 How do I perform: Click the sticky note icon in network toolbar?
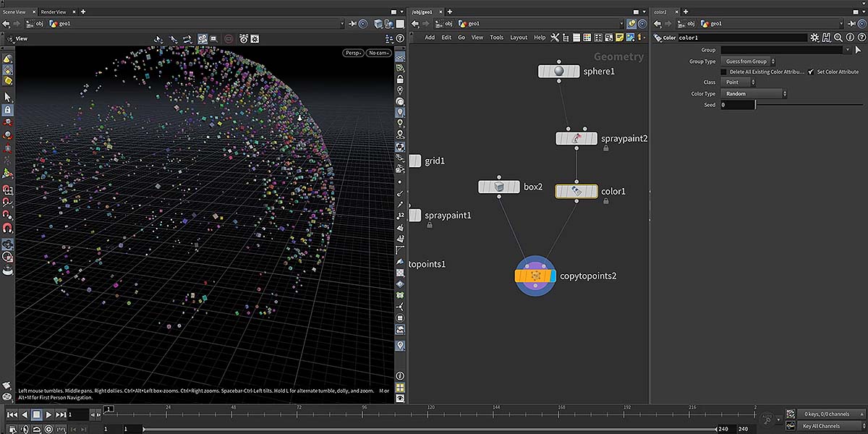coord(620,38)
